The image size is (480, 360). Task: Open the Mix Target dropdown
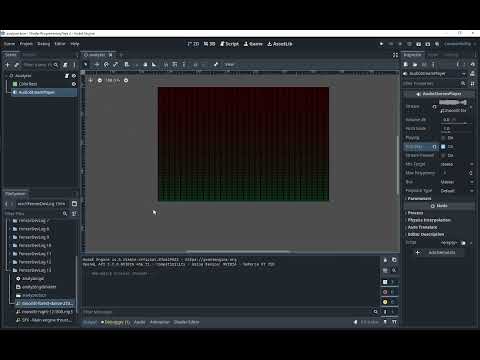tap(456, 164)
